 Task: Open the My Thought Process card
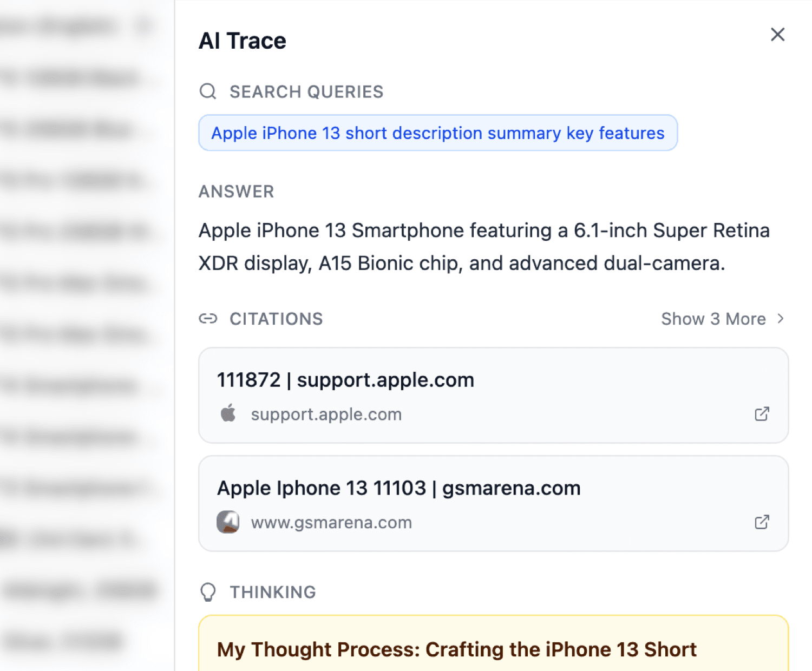coord(456,649)
